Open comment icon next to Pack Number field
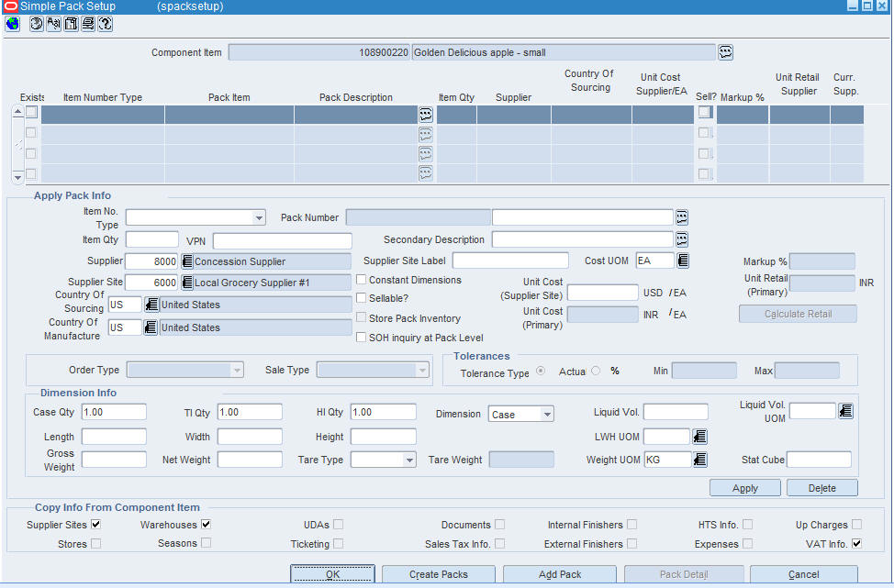The width and height of the screenshot is (894, 588). (681, 217)
